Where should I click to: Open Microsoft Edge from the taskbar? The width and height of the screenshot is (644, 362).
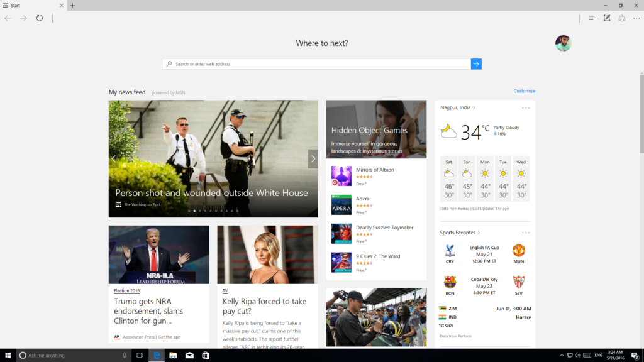click(x=157, y=356)
